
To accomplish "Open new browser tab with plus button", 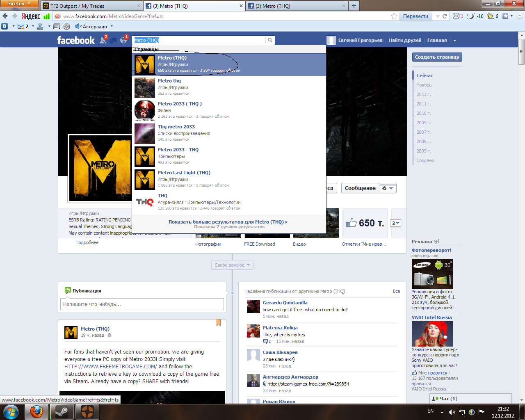I will [354, 6].
